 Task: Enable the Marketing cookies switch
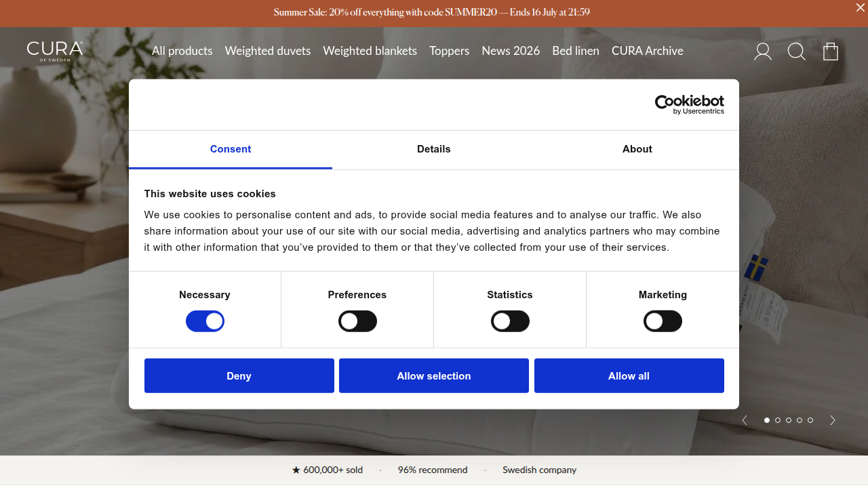663,321
